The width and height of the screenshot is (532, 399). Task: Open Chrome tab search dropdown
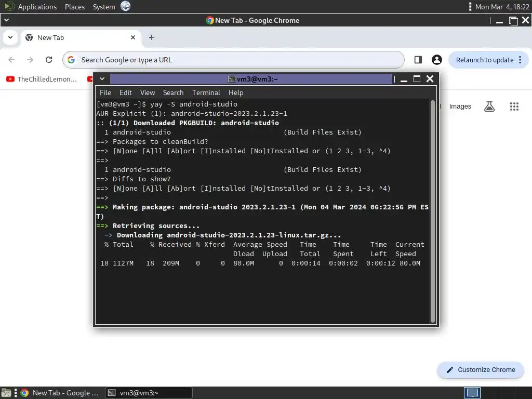point(10,37)
